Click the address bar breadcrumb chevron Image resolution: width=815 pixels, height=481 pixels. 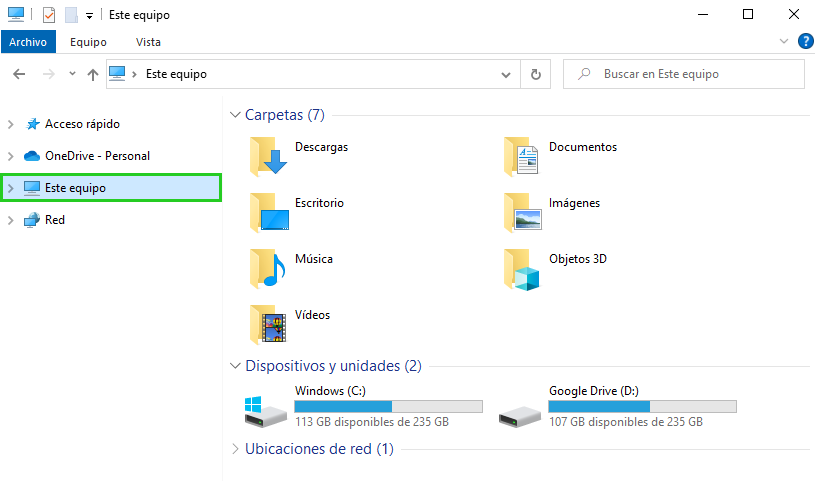tap(134, 74)
